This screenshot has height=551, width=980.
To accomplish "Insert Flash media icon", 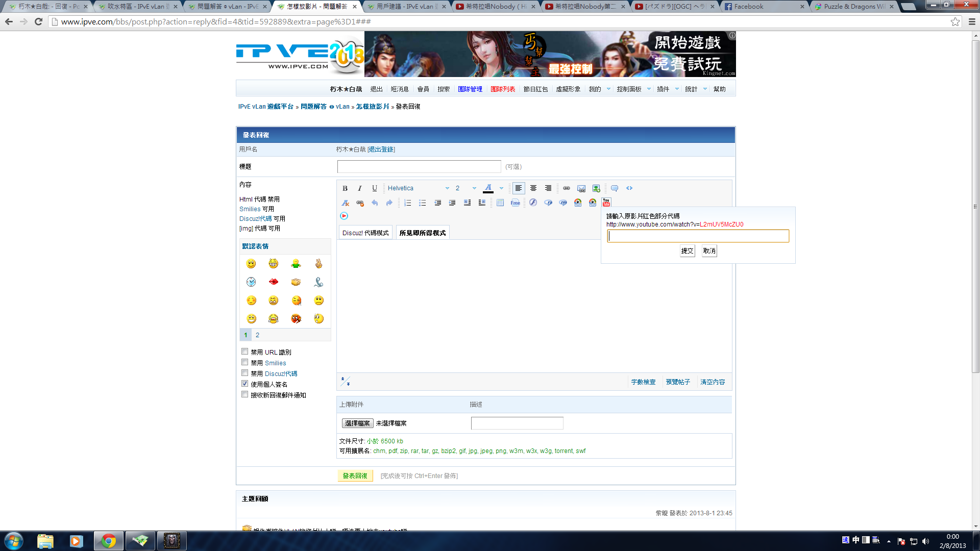I will 533,203.
